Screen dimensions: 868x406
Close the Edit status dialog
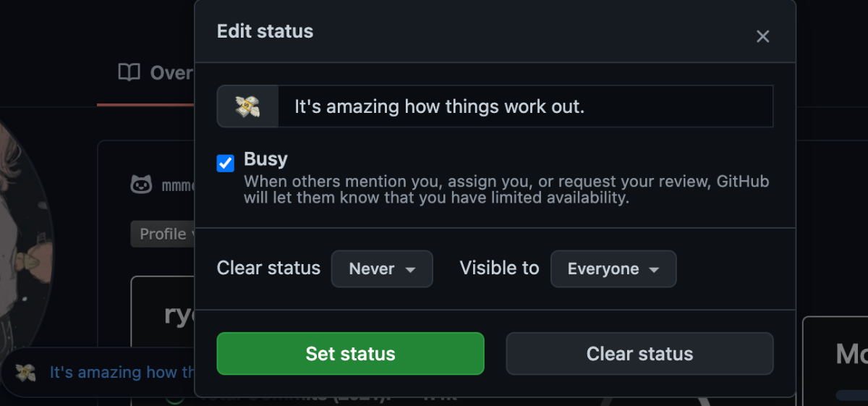(762, 36)
